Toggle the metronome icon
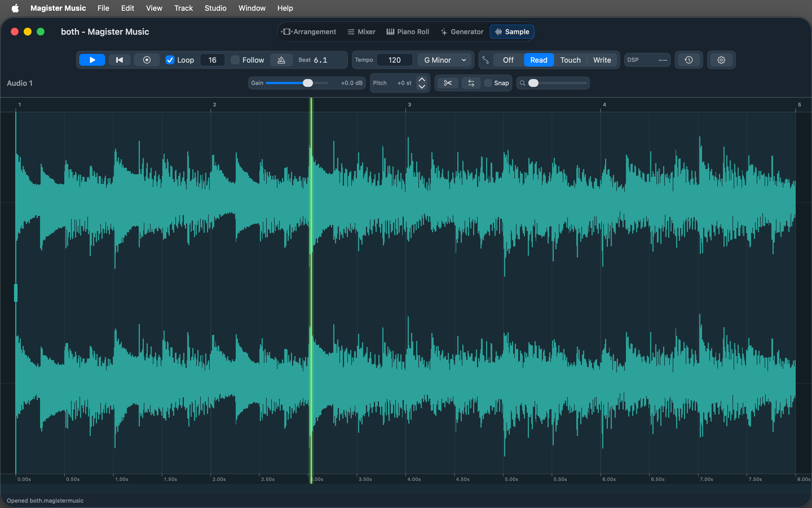The width and height of the screenshot is (812, 508). (281, 60)
